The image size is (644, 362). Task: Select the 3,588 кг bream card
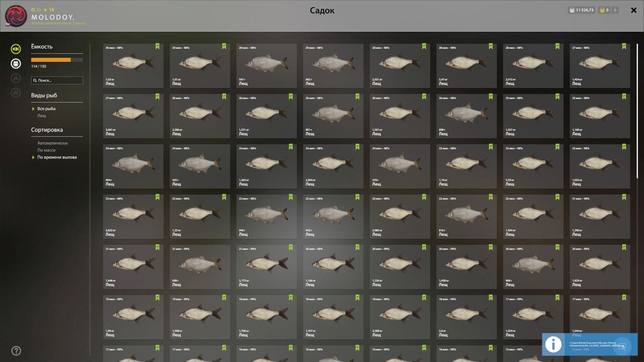[x=400, y=317]
